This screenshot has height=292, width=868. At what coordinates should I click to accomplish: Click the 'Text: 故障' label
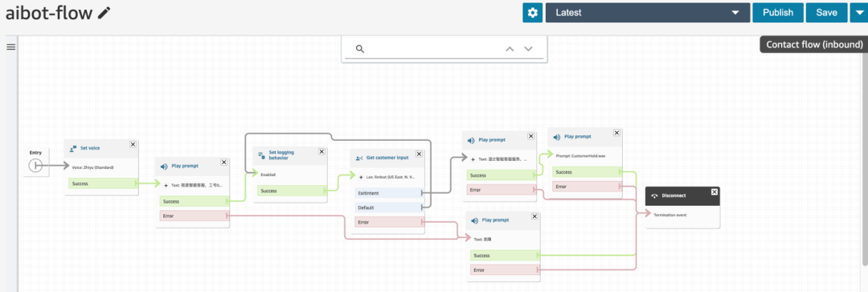[483, 240]
